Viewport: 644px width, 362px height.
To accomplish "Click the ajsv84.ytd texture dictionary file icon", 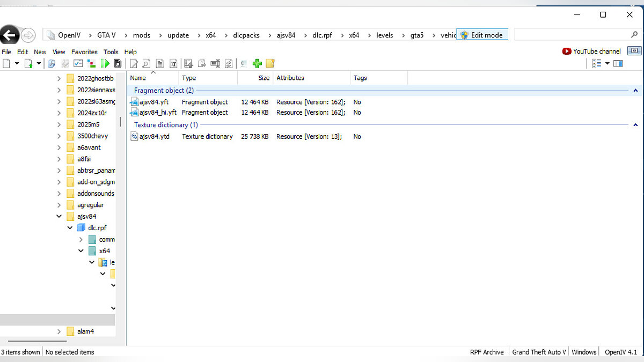I will click(x=135, y=137).
